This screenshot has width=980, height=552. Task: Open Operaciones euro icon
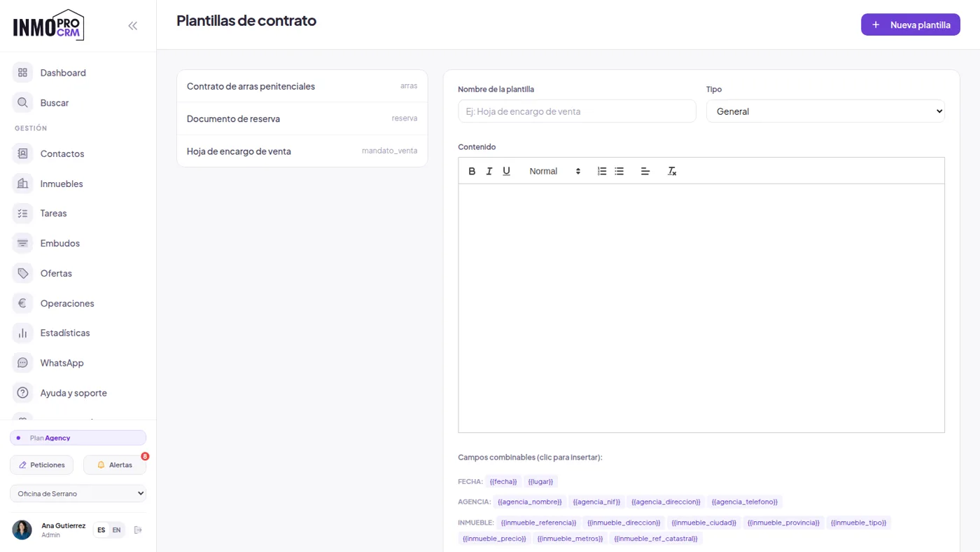tap(22, 303)
